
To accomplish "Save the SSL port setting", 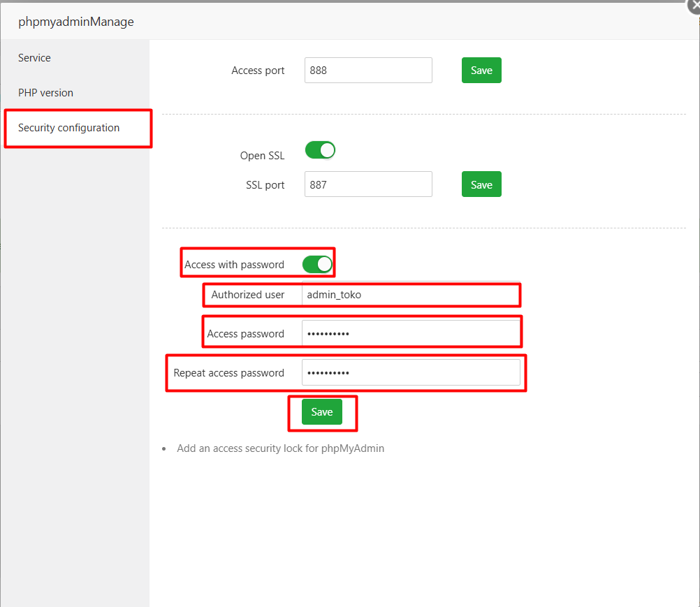I will click(x=481, y=184).
